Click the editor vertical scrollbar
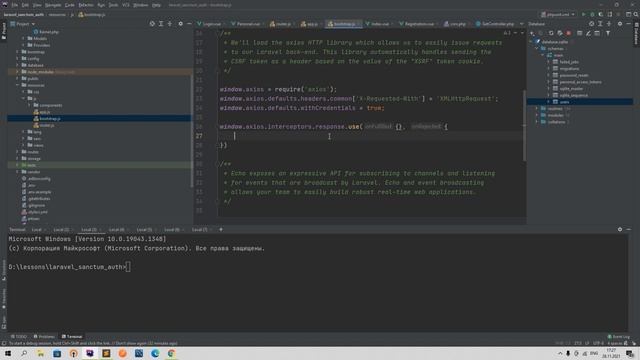Viewport: 640px width, 360px height. tap(524, 125)
